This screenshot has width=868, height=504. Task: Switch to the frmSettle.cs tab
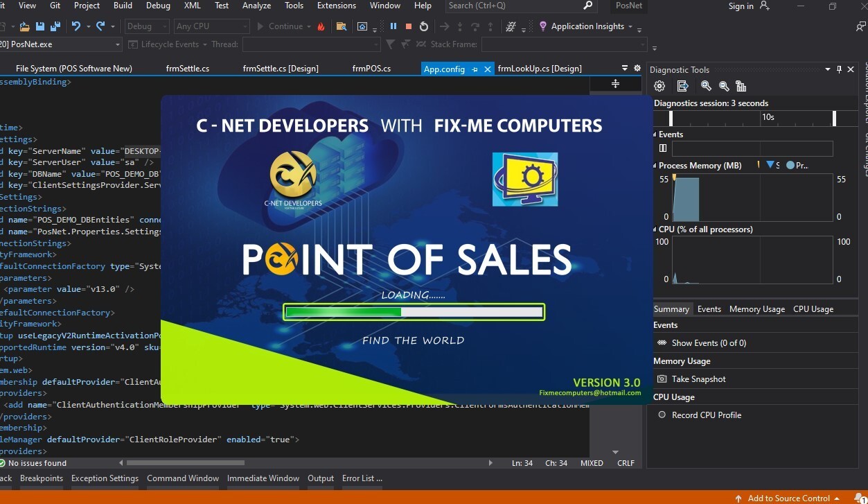click(188, 69)
